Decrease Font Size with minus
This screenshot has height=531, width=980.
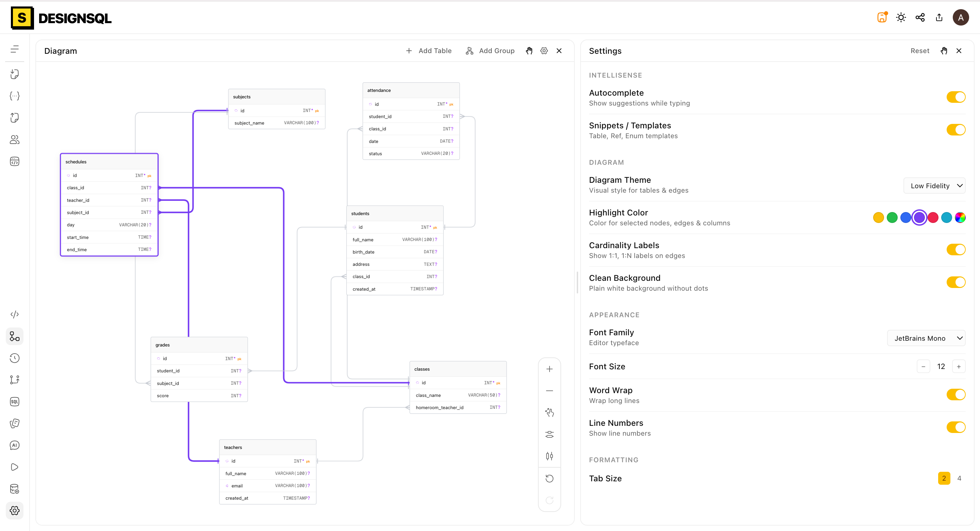[x=923, y=367]
